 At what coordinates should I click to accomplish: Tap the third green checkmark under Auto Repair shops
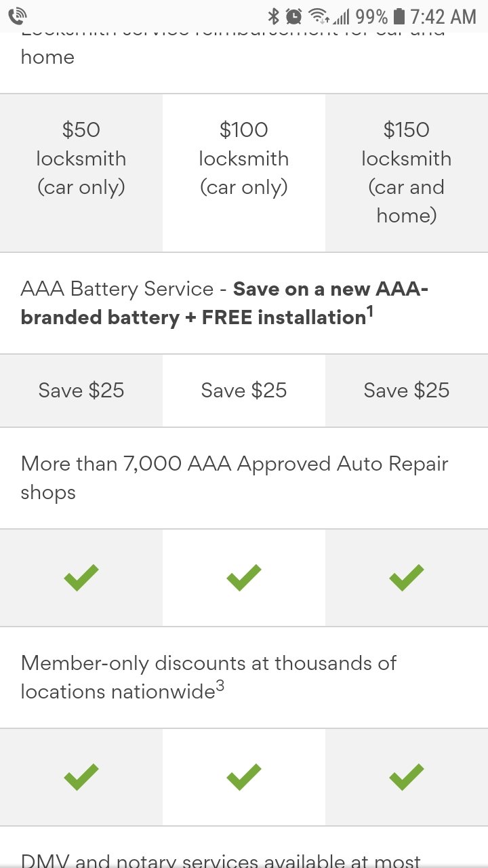pos(407,578)
